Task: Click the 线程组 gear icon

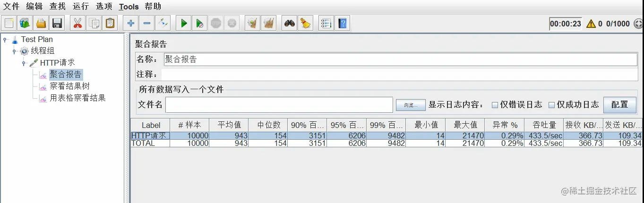Action: (24, 51)
